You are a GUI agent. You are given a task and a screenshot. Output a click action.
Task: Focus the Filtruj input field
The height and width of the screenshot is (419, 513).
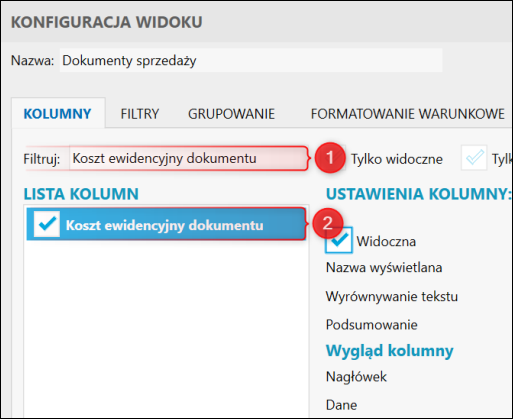(188, 158)
